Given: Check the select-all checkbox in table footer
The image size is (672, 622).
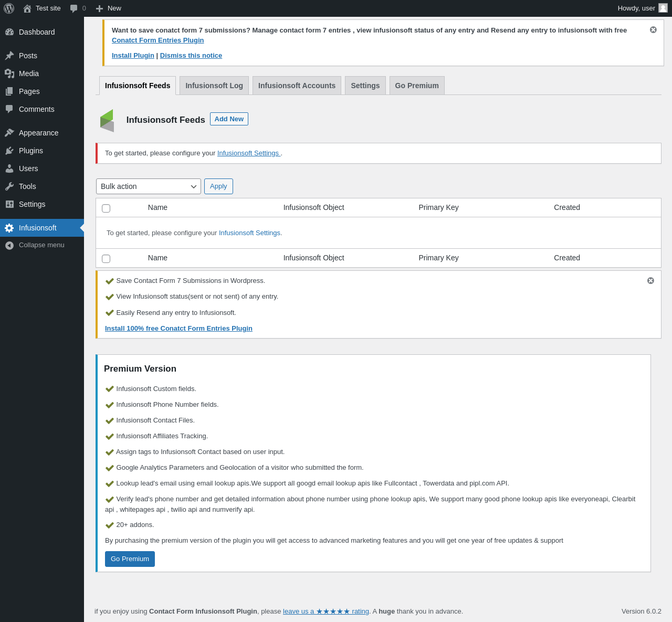Looking at the screenshot, I should [x=106, y=259].
